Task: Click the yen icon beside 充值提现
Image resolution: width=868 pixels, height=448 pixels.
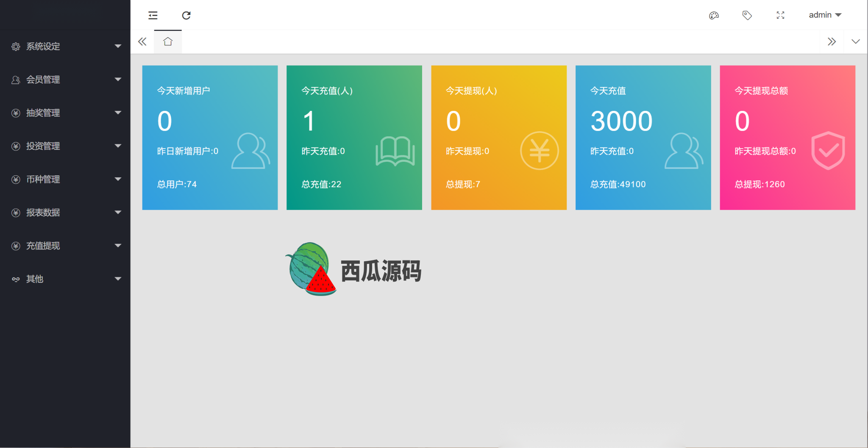Action: click(x=16, y=246)
